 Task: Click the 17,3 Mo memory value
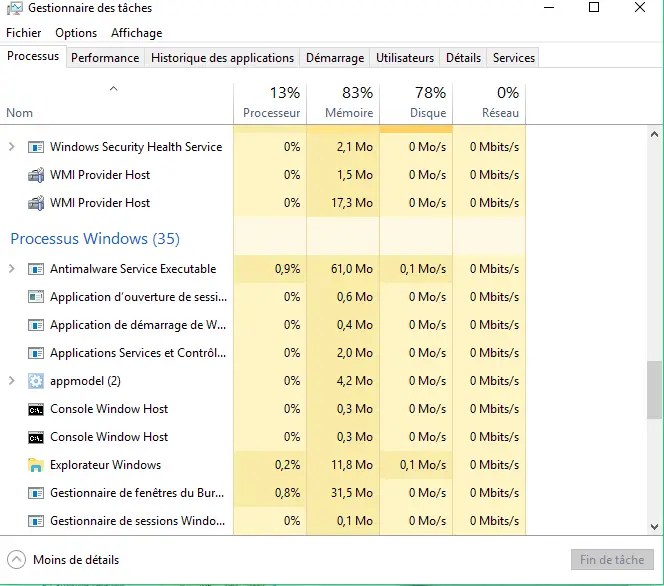(352, 203)
